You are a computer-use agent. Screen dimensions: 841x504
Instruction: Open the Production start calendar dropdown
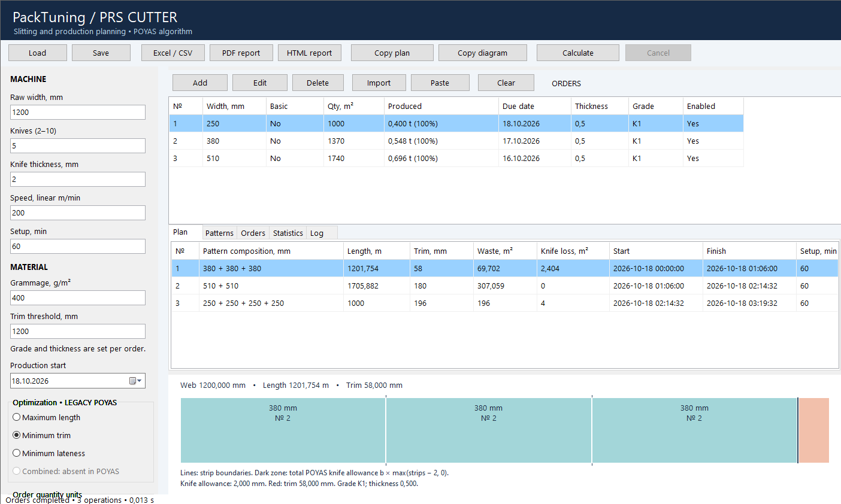pyautogui.click(x=137, y=381)
